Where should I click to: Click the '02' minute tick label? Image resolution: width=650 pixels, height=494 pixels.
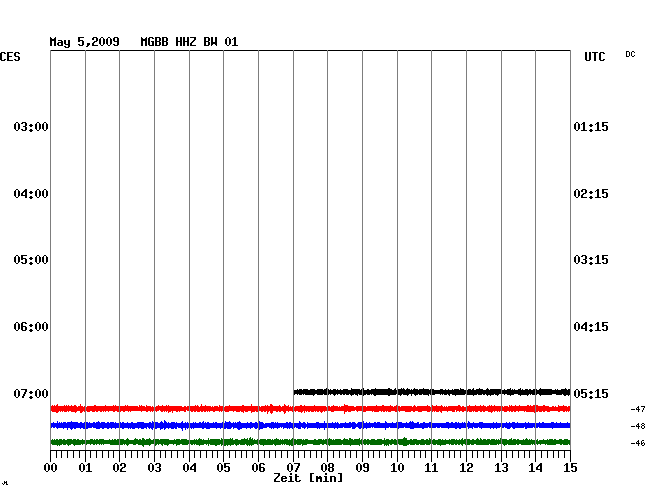coord(119,468)
